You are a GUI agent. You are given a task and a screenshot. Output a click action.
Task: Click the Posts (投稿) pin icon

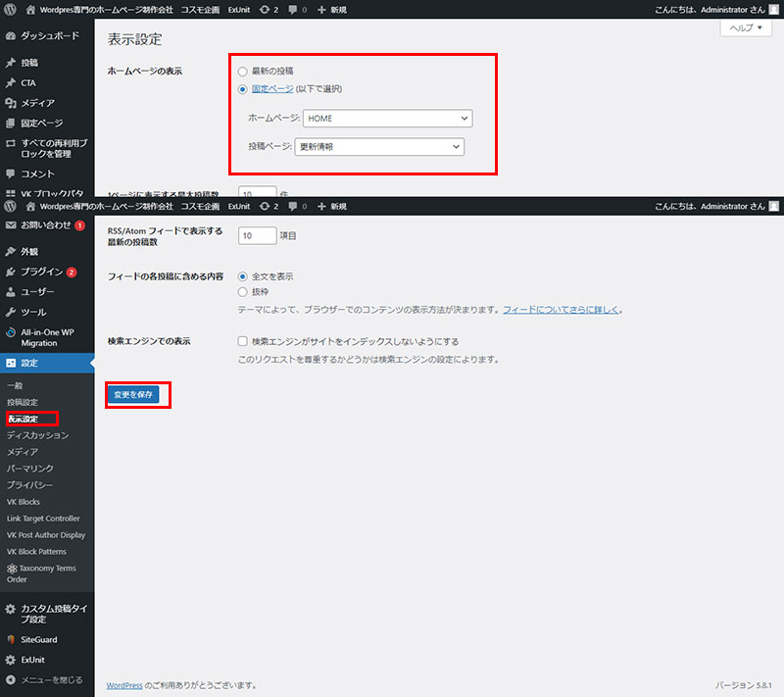[11, 63]
